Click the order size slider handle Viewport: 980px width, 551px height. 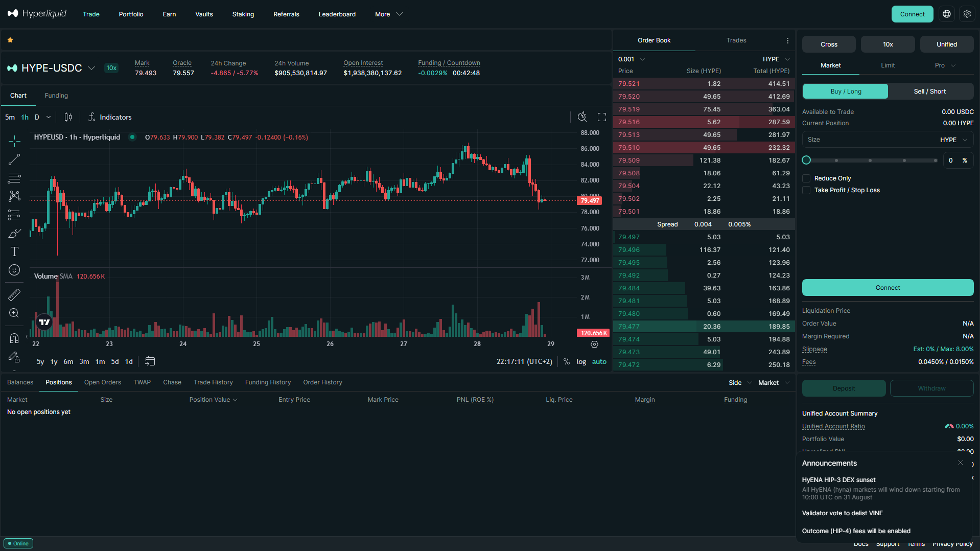[x=806, y=160]
